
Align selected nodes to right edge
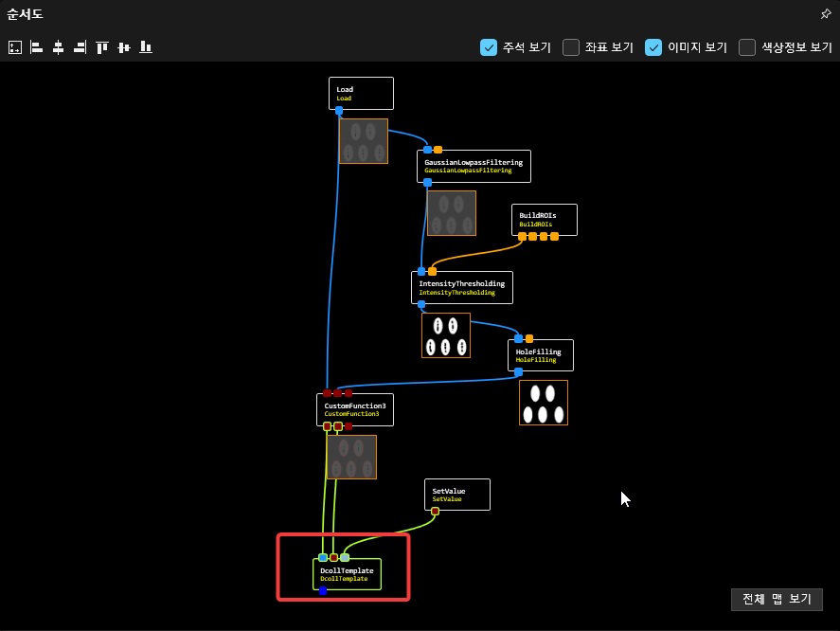[80, 47]
